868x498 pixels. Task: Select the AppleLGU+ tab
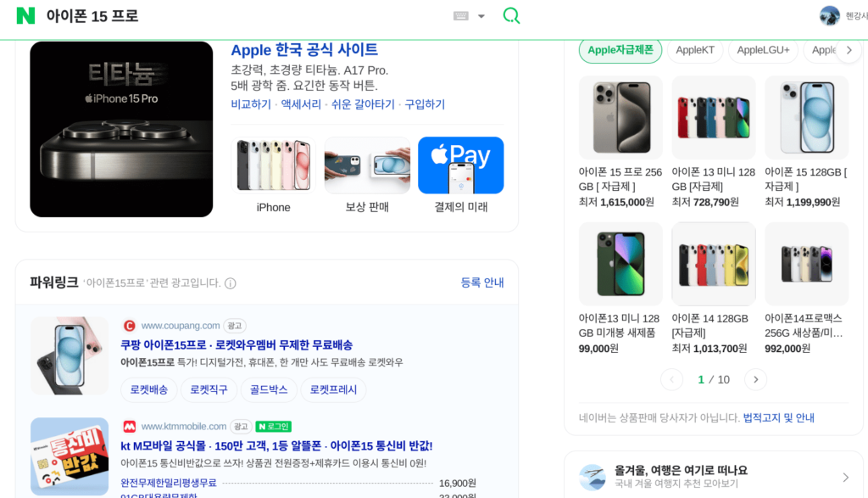coord(763,50)
